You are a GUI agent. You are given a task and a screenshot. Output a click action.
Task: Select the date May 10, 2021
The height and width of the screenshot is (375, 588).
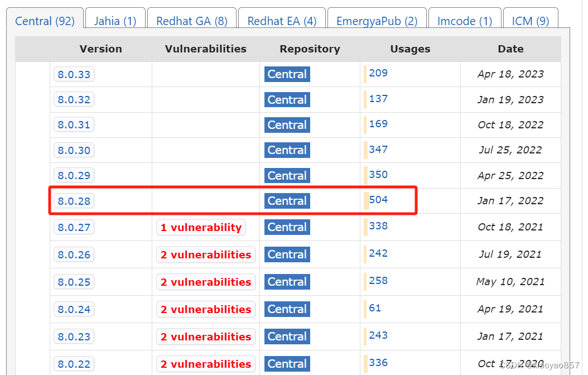511,282
